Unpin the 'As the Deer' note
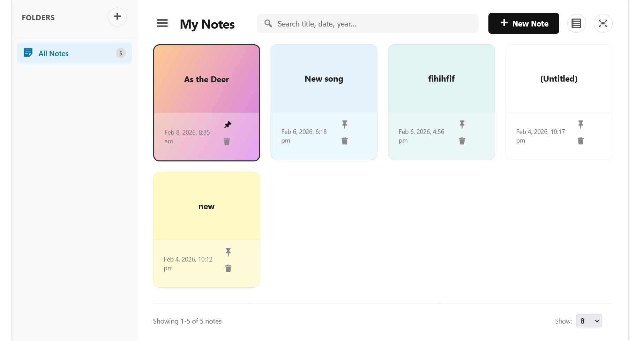 (228, 125)
